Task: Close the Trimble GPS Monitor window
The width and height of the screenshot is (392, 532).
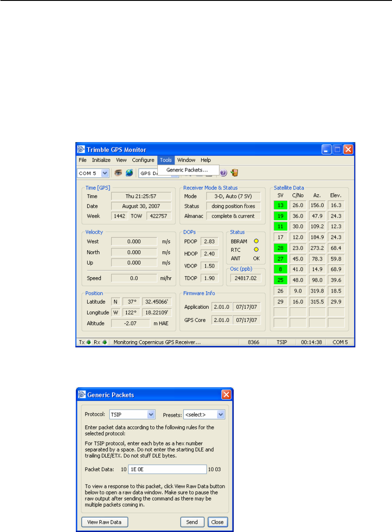Action: (348, 150)
